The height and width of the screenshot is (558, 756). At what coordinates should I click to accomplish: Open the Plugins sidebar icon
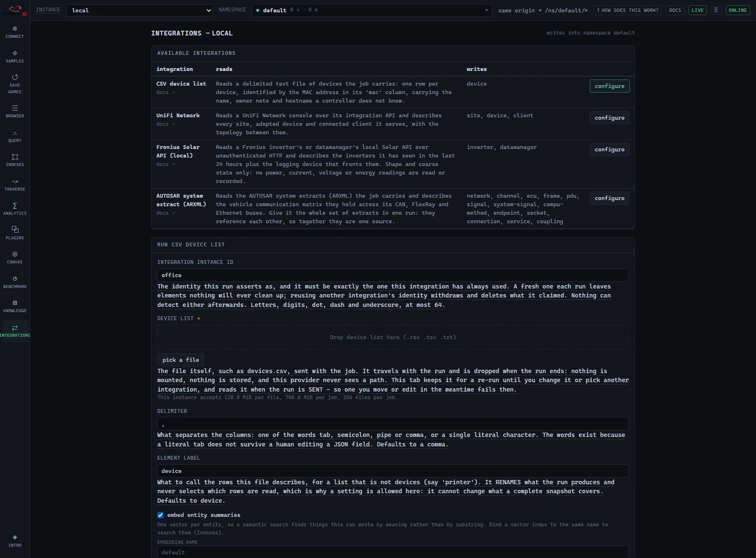(15, 234)
